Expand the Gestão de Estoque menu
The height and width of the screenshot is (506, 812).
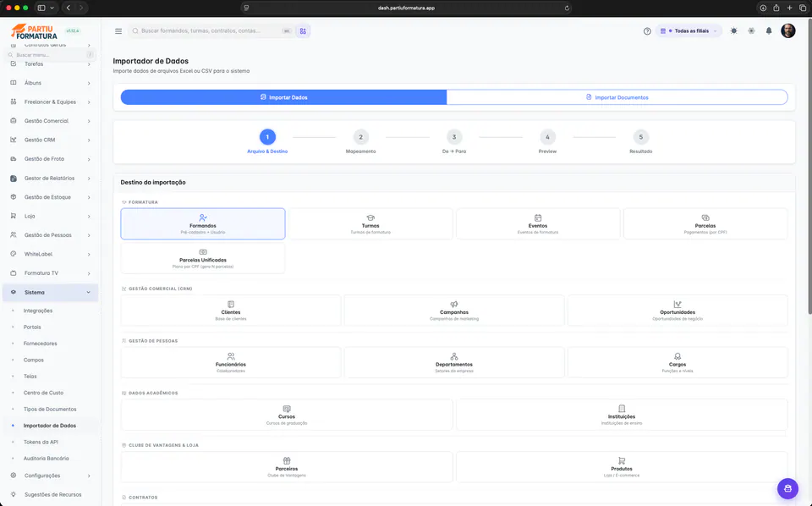pyautogui.click(x=50, y=197)
